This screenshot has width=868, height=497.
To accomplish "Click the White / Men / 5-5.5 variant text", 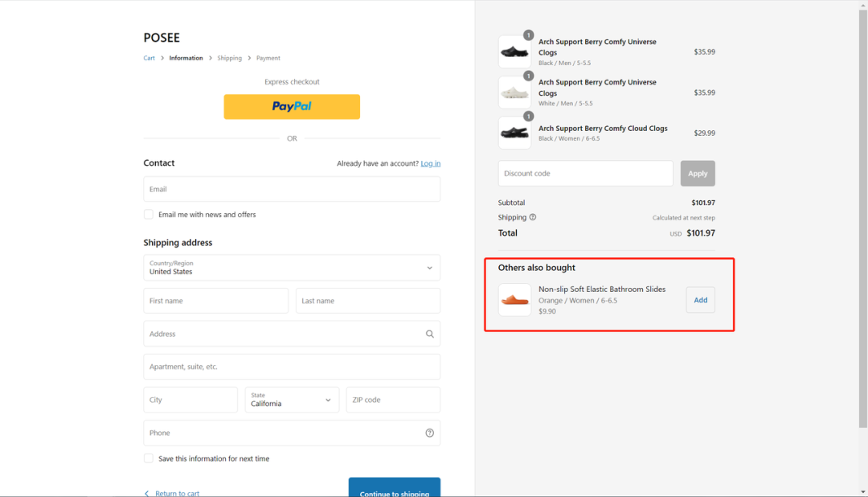I will [566, 104].
